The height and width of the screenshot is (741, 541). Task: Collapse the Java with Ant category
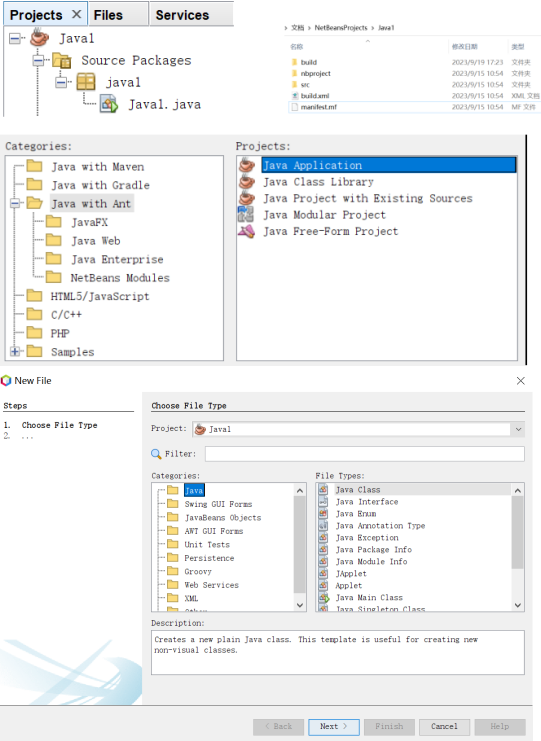click(x=15, y=203)
